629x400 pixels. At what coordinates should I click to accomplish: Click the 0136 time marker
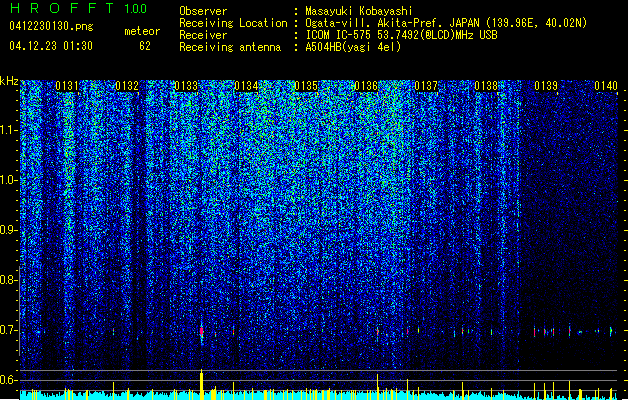(366, 86)
